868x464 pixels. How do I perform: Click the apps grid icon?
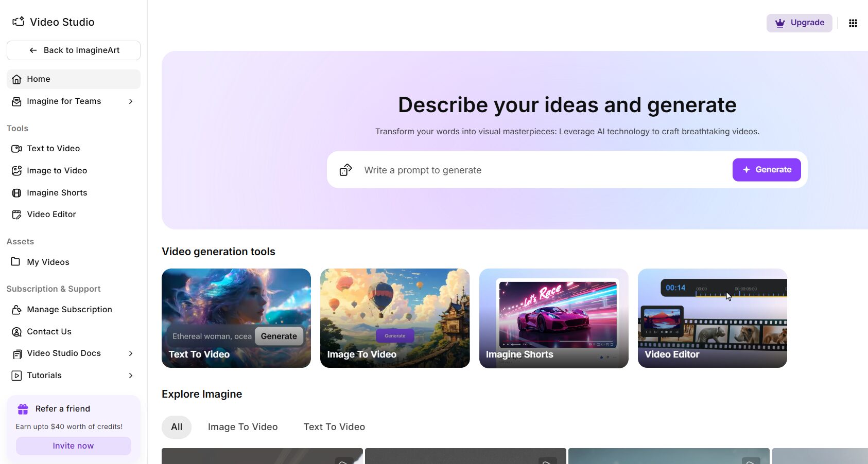pyautogui.click(x=853, y=23)
